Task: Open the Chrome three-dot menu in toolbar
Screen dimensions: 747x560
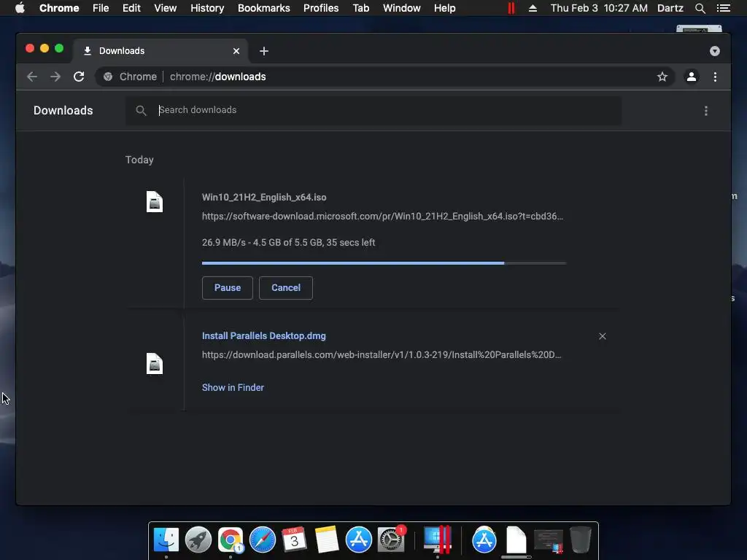Action: point(715,77)
